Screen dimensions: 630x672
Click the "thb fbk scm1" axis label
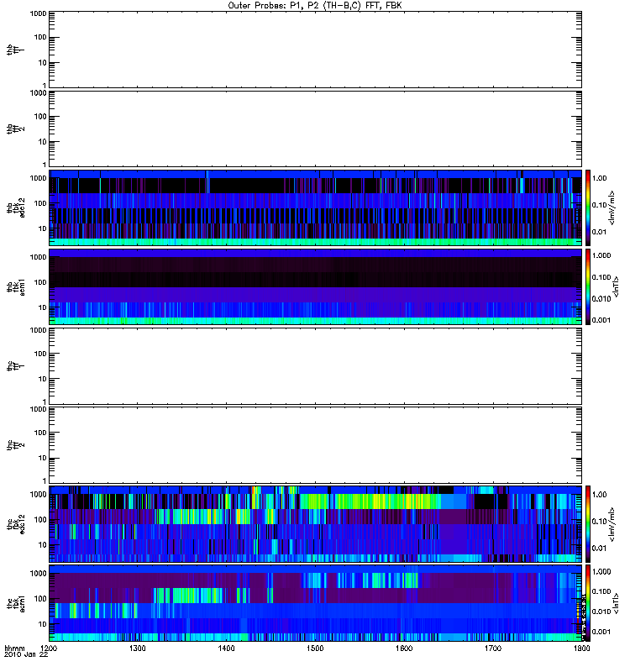tap(15, 286)
